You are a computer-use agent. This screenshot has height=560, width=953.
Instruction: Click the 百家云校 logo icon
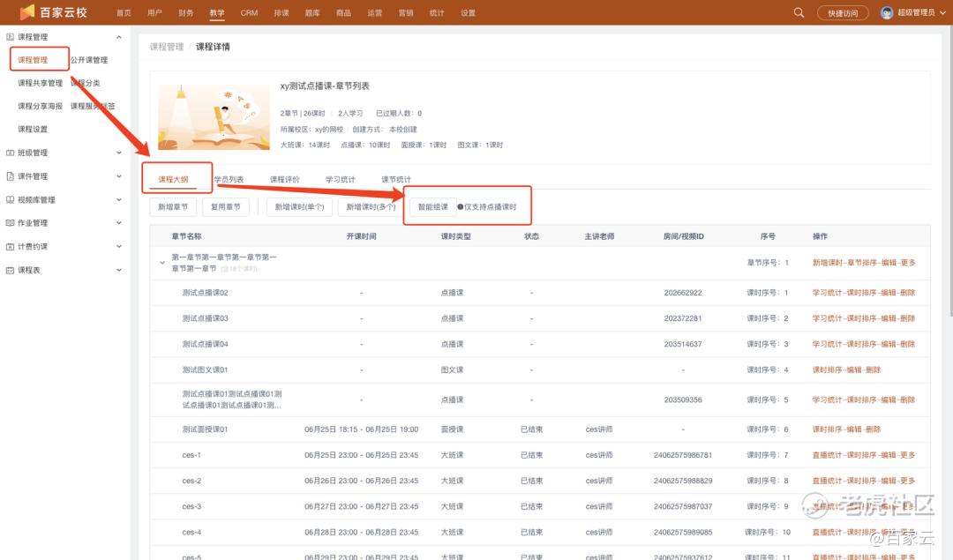click(x=27, y=12)
